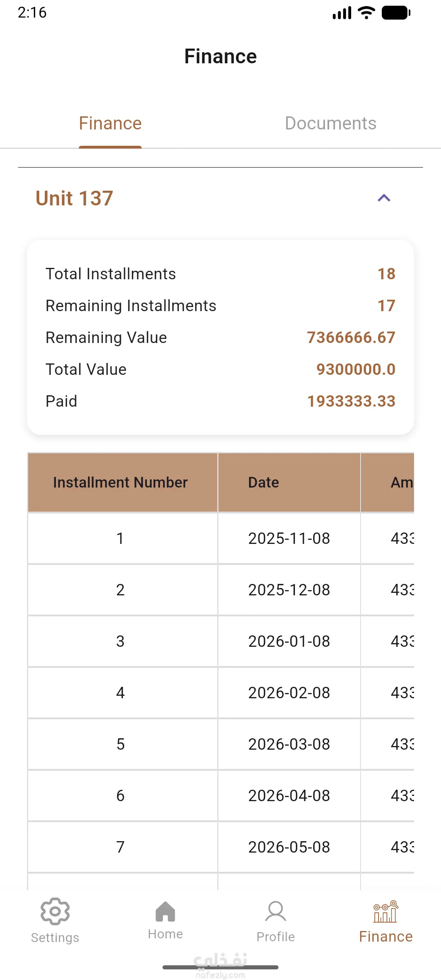Tap installment number 7 cell

click(122, 847)
